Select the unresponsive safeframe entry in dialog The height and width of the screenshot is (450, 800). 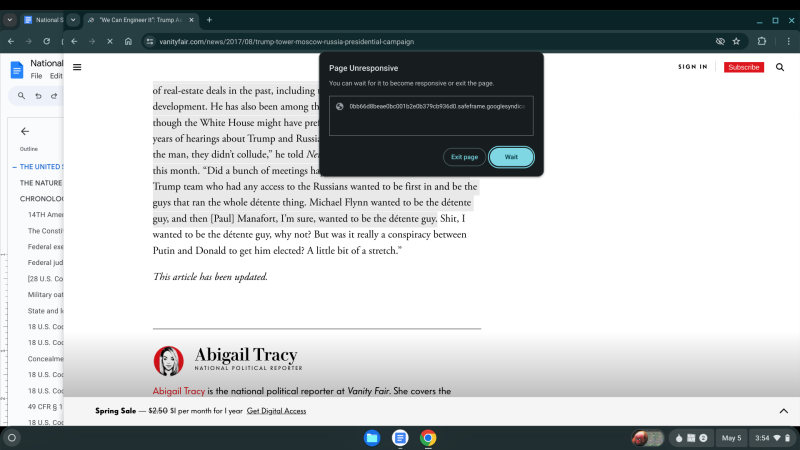coord(431,107)
